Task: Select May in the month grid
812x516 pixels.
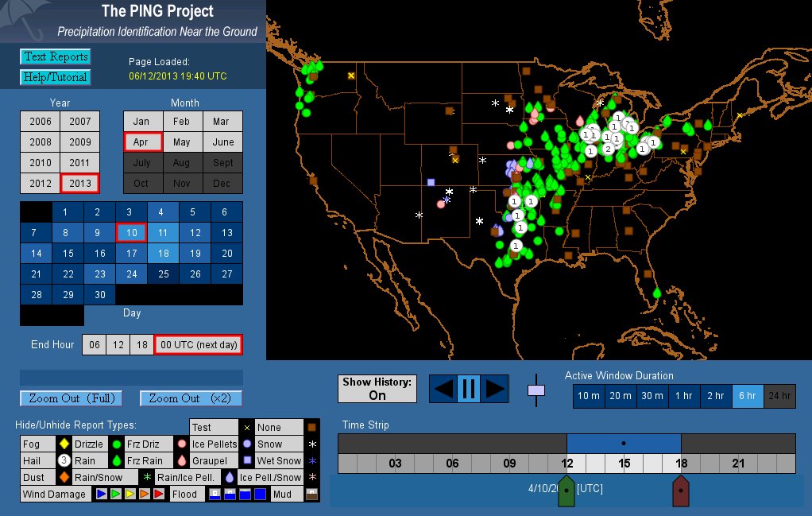Action: (182, 142)
